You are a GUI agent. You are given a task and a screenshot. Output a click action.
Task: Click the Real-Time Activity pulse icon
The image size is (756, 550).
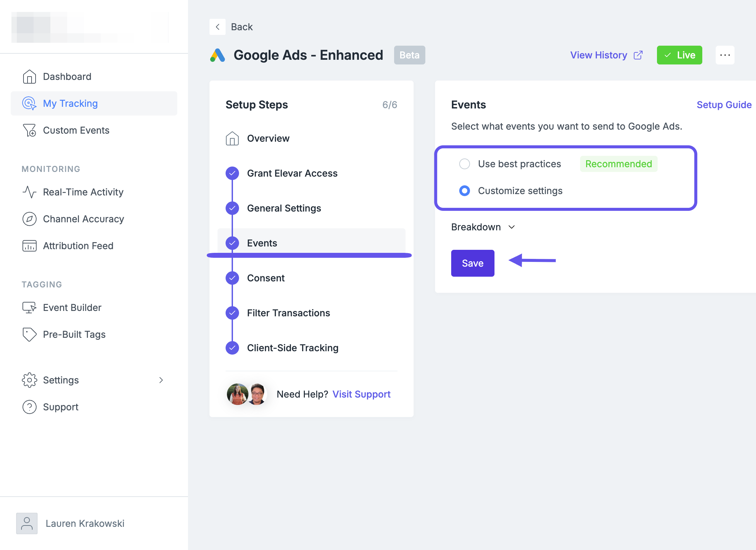[30, 192]
